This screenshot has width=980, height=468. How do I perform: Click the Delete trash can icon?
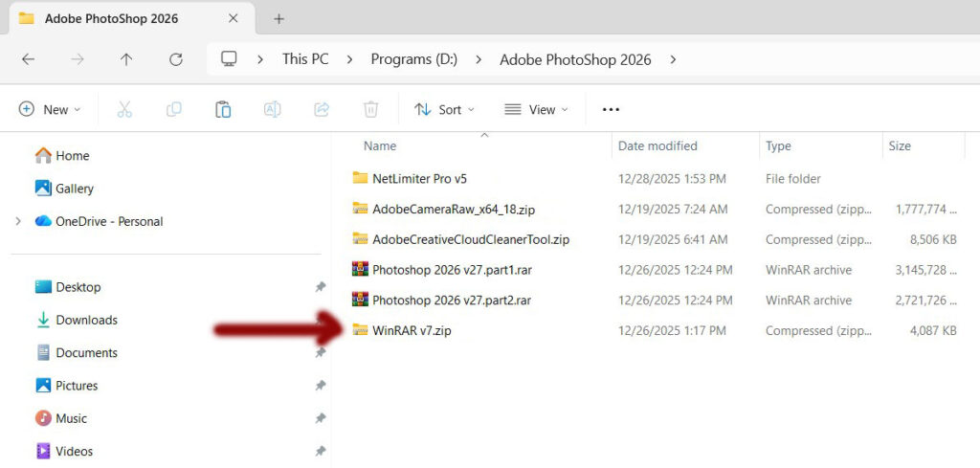click(371, 110)
